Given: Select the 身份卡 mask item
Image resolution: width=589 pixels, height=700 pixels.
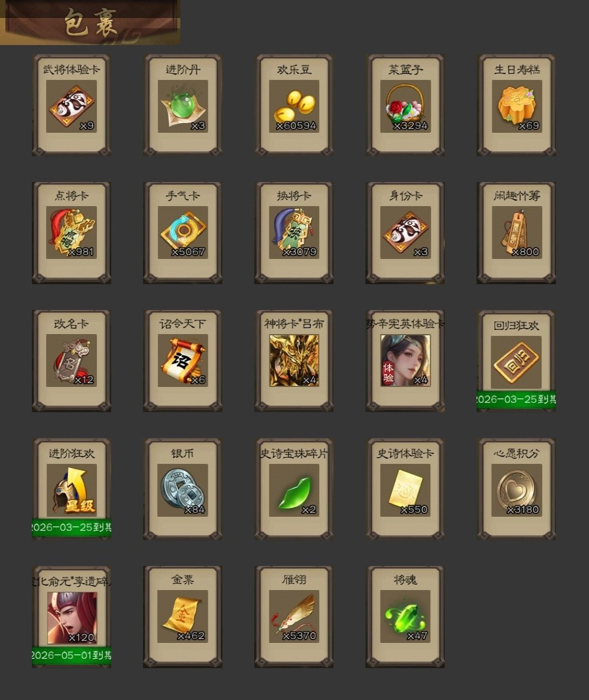Looking at the screenshot, I should (405, 233).
